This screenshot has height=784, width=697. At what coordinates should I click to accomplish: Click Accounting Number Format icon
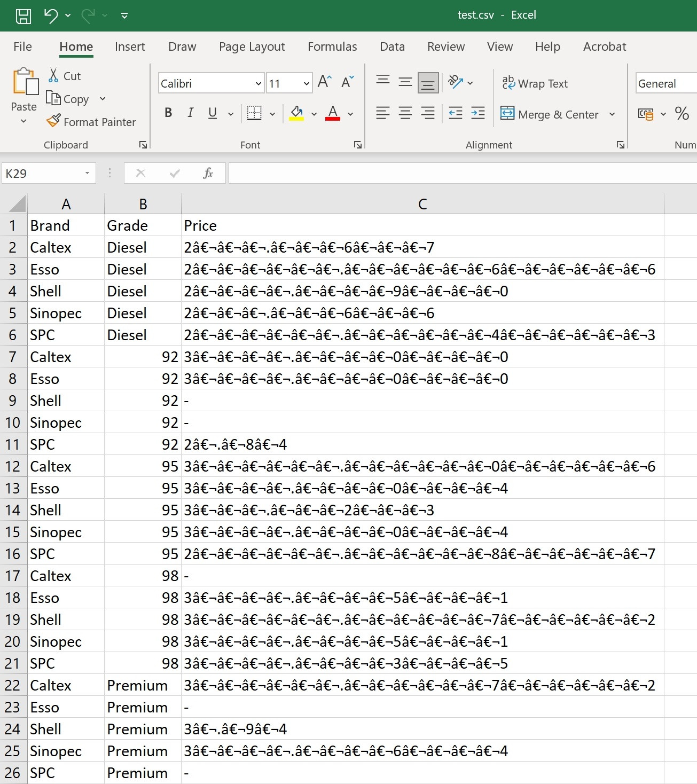pyautogui.click(x=646, y=114)
